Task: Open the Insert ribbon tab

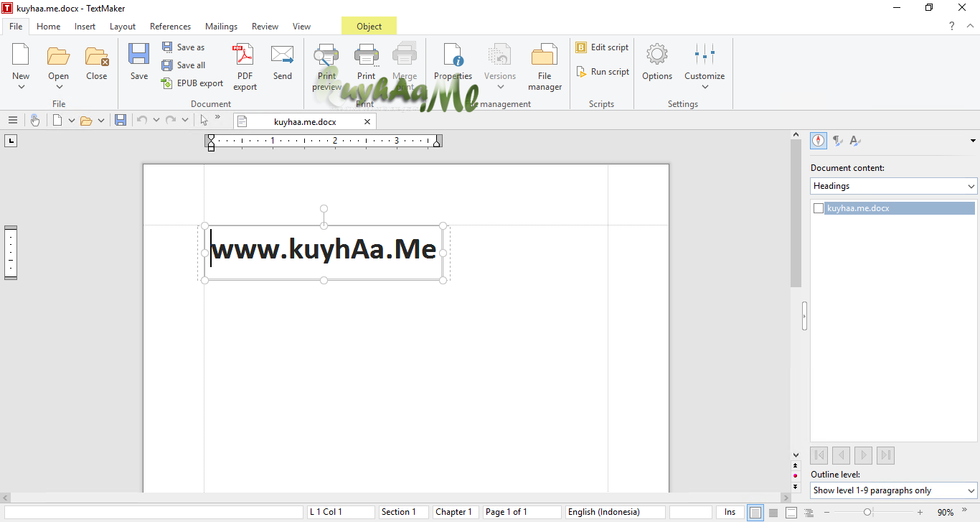Action: [85, 27]
